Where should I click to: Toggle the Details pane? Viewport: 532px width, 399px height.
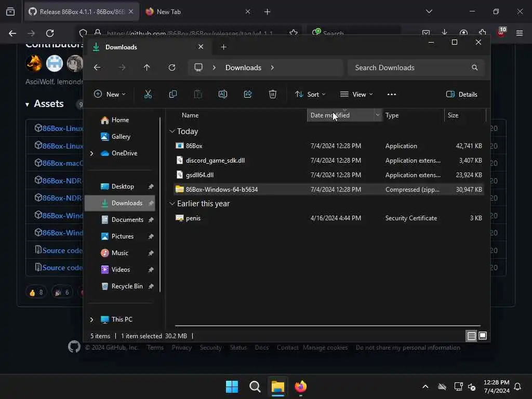coord(462,95)
